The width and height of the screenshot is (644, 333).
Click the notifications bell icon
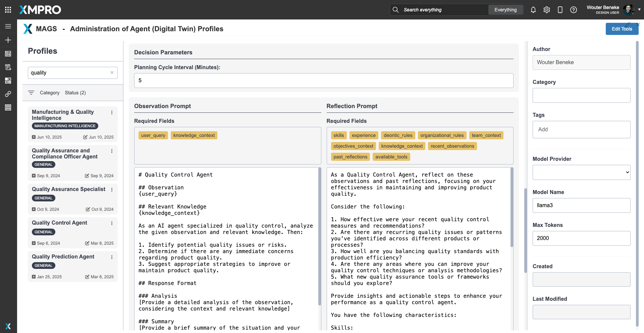point(533,10)
